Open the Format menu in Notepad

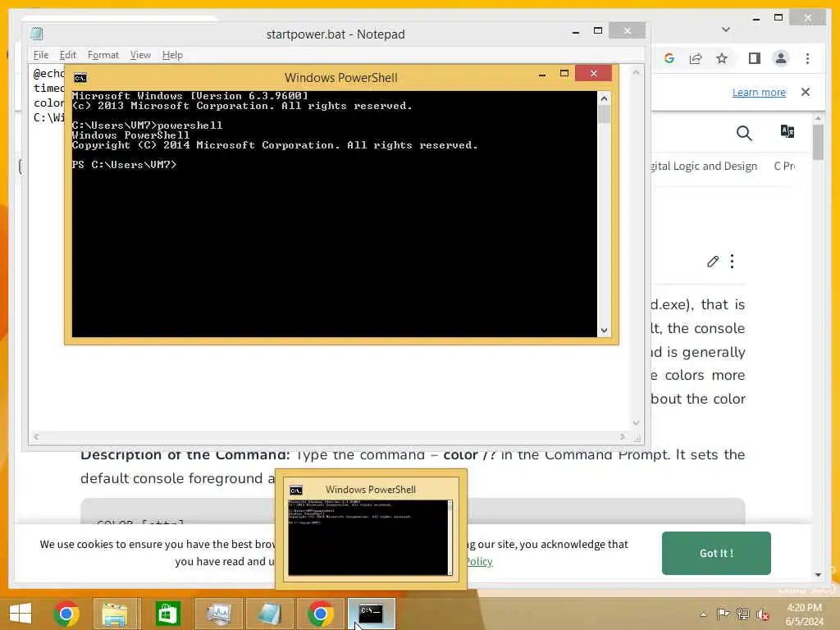pyautogui.click(x=103, y=55)
